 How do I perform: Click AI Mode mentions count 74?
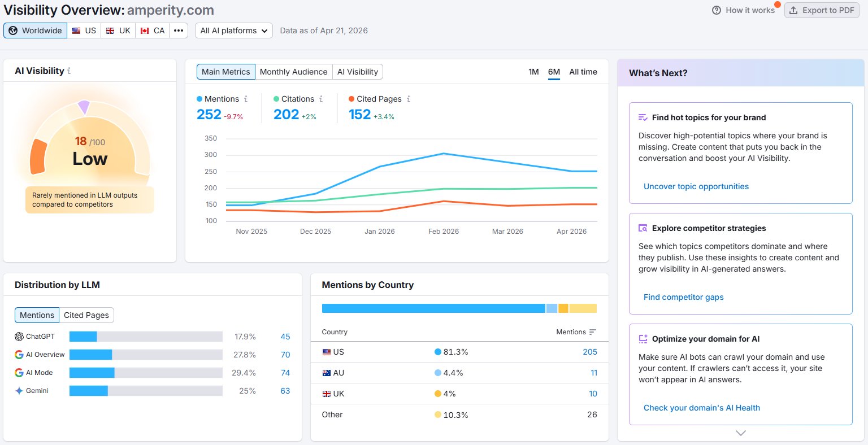pos(285,373)
